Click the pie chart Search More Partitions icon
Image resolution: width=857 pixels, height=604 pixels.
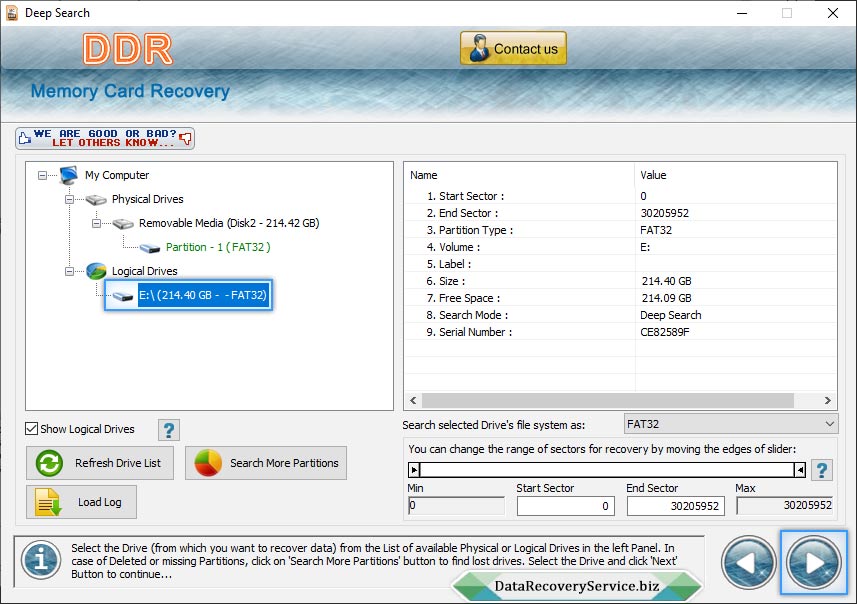(208, 463)
